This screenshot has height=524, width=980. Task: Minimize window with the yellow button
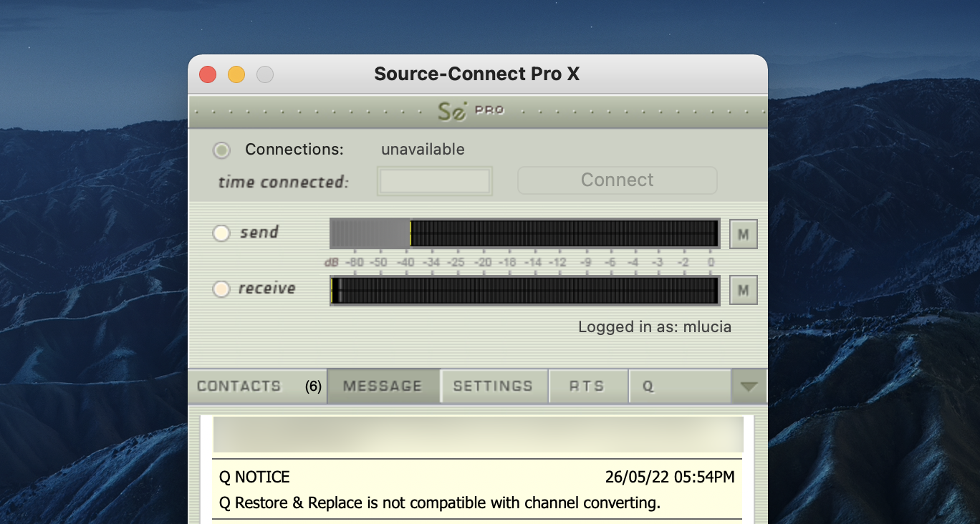click(x=236, y=74)
